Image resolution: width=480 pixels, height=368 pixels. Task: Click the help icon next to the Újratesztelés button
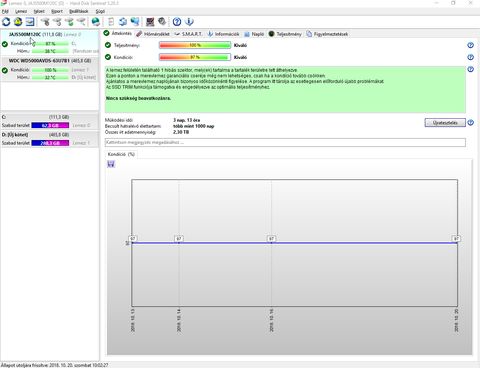[x=470, y=123]
